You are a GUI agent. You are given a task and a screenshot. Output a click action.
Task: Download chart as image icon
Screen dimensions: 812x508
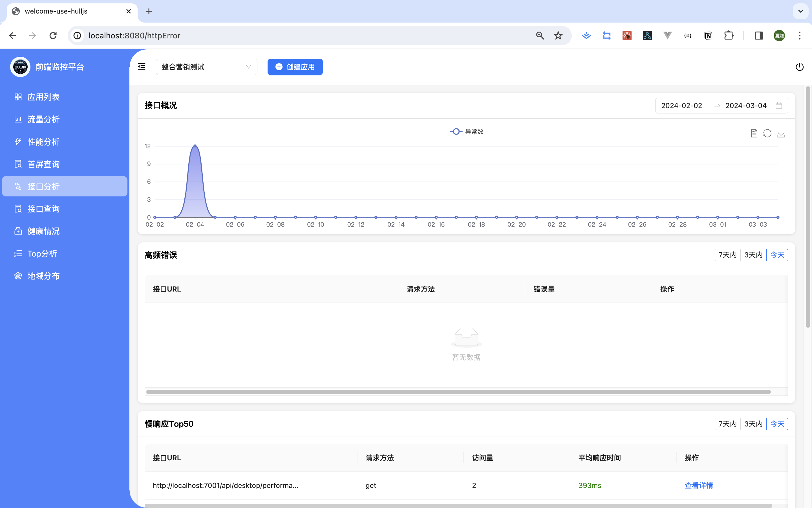[x=781, y=133]
